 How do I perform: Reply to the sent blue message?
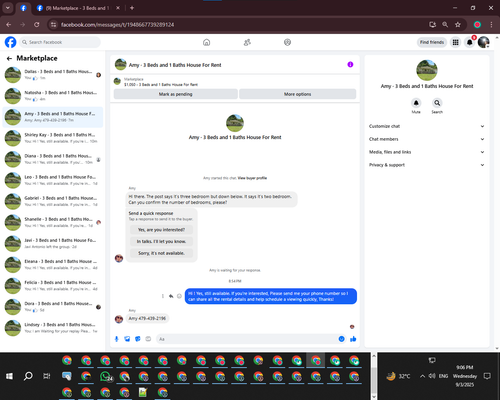coord(171,296)
